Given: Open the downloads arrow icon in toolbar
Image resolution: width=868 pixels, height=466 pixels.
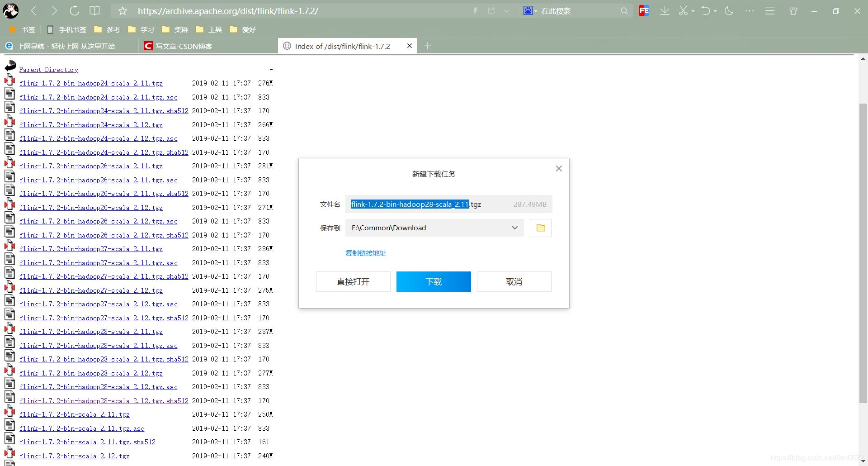Looking at the screenshot, I should click(665, 11).
